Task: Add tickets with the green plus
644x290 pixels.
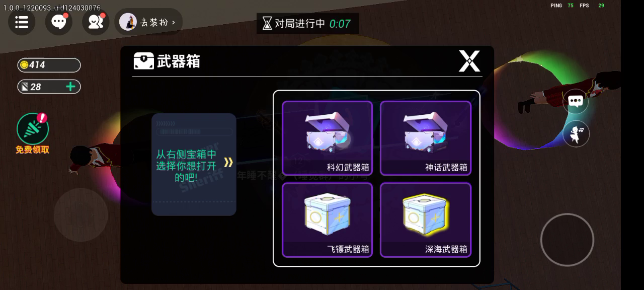Action: [71, 87]
